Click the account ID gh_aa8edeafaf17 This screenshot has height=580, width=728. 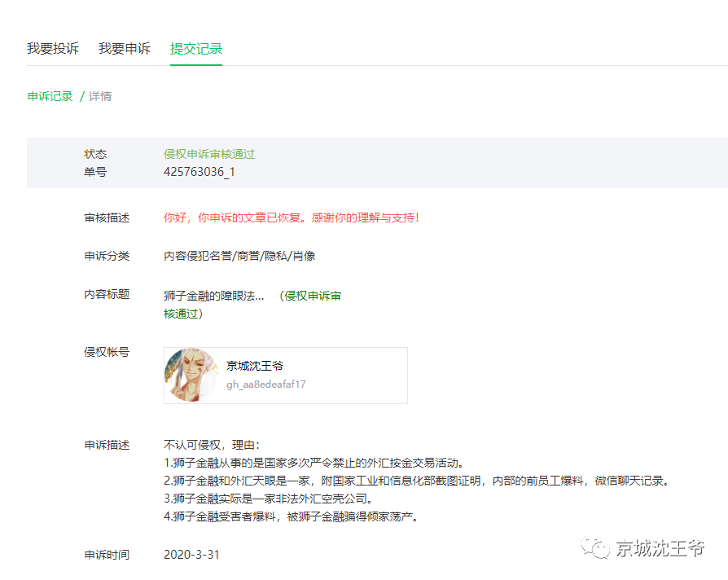pyautogui.click(x=266, y=384)
